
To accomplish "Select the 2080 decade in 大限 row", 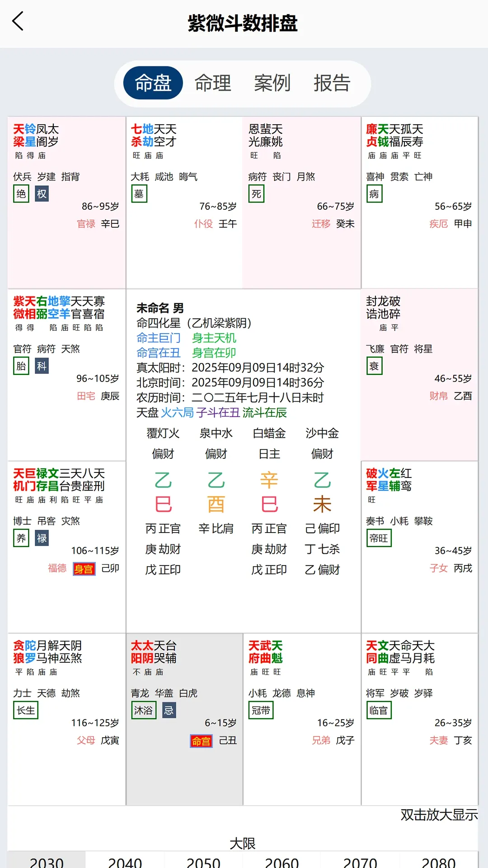I will pos(439,860).
